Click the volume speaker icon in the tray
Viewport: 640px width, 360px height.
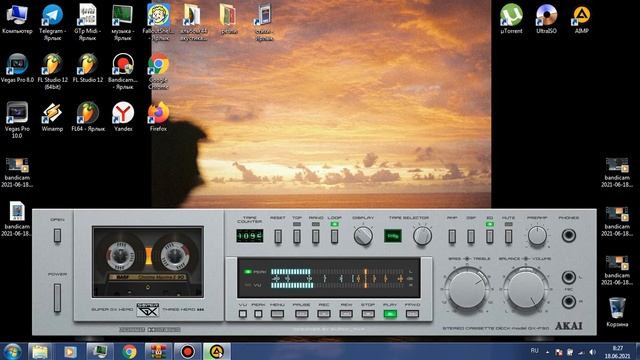point(593,352)
